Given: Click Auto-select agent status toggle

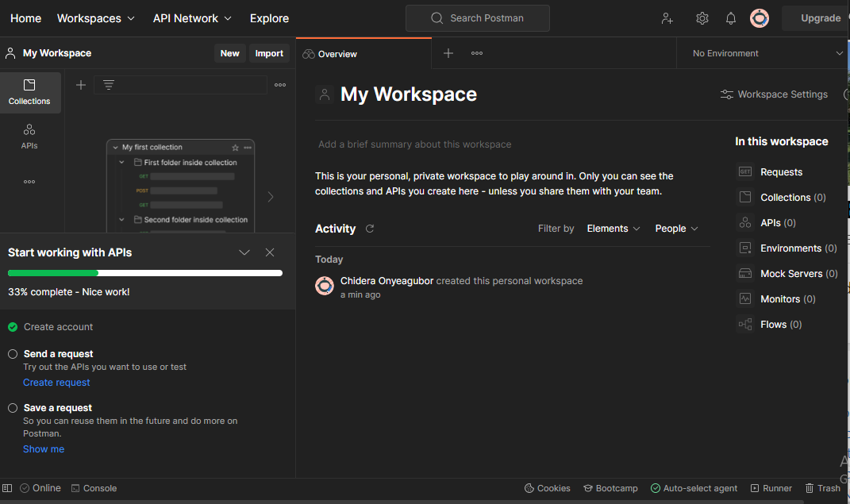Looking at the screenshot, I should pyautogui.click(x=694, y=488).
